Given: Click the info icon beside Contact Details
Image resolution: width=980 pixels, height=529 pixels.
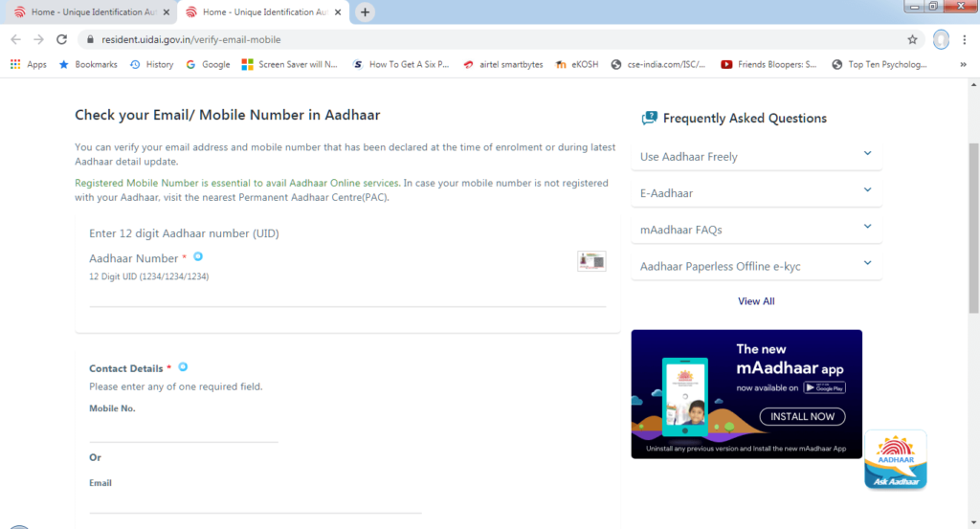Looking at the screenshot, I should pos(183,367).
